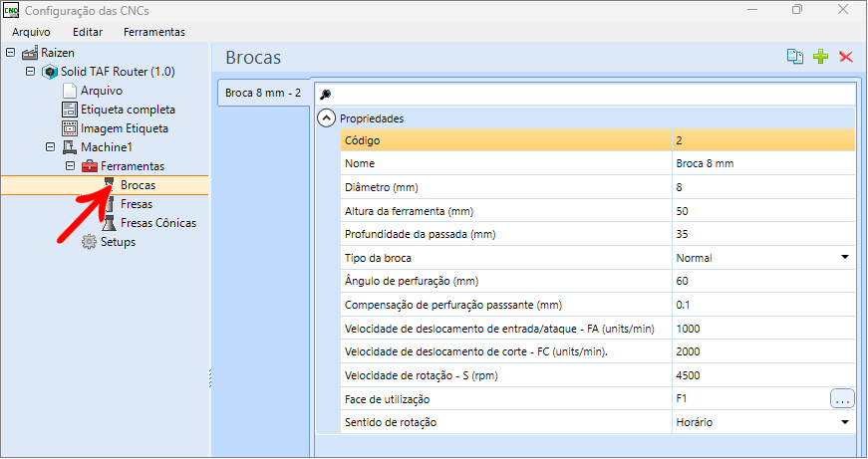Open the Sentido de rotação dropdown
This screenshot has height=459, width=868.
click(x=845, y=422)
